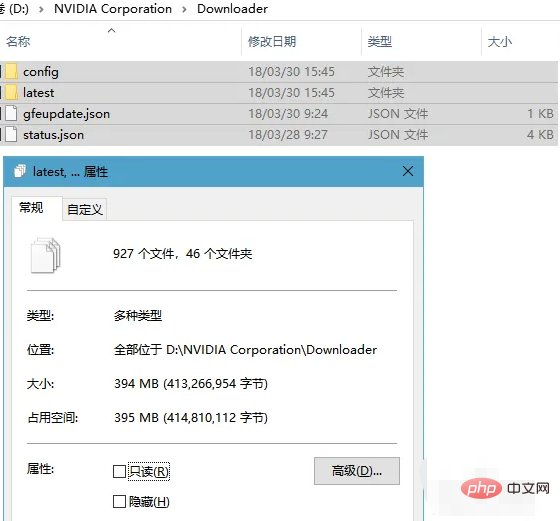The image size is (560, 521).
Task: Select the gfeupdate.json file icon
Action: [x=11, y=114]
